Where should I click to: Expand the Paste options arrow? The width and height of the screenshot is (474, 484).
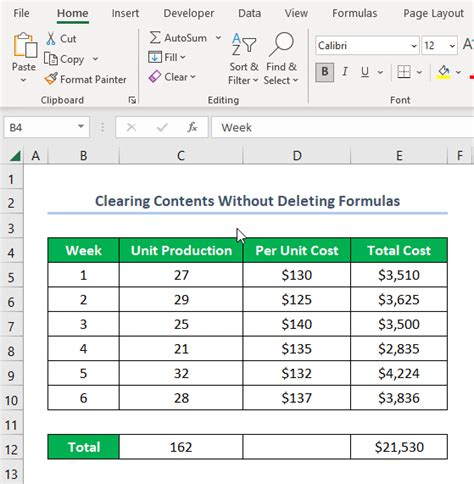23,80
